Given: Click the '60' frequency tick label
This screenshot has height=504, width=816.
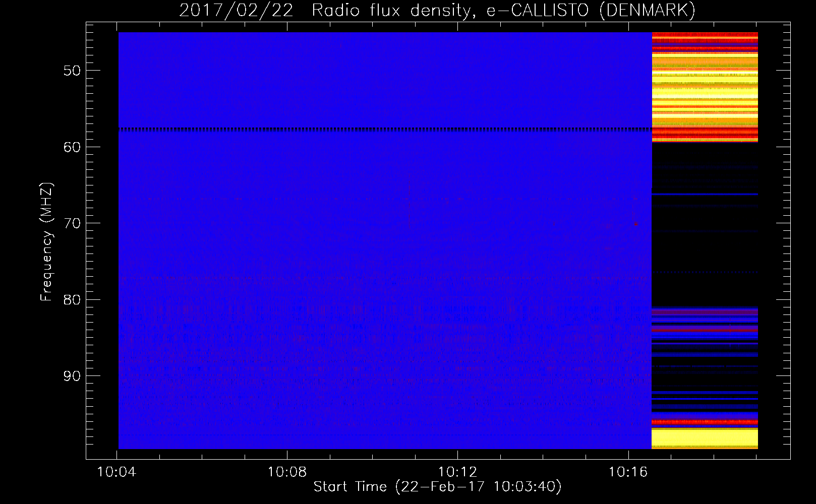Looking at the screenshot, I should click(x=72, y=147).
